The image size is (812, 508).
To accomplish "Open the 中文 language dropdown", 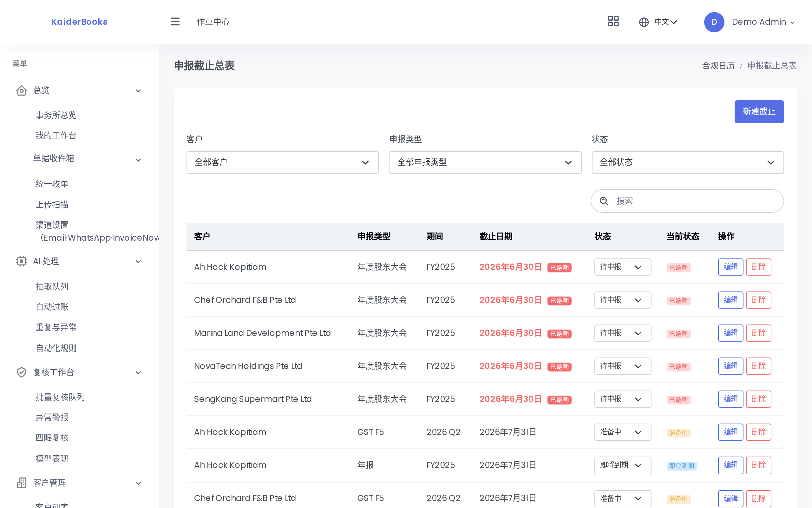I will tap(666, 22).
